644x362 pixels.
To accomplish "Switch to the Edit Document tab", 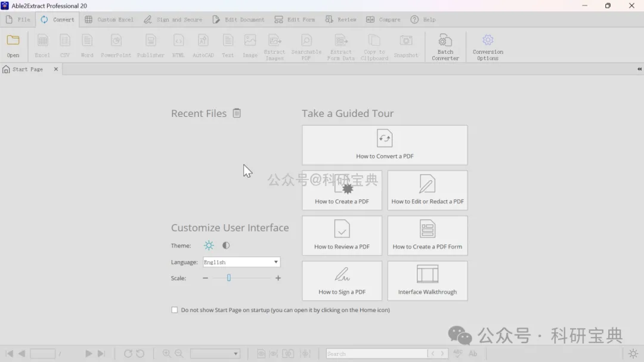I will [238, 19].
